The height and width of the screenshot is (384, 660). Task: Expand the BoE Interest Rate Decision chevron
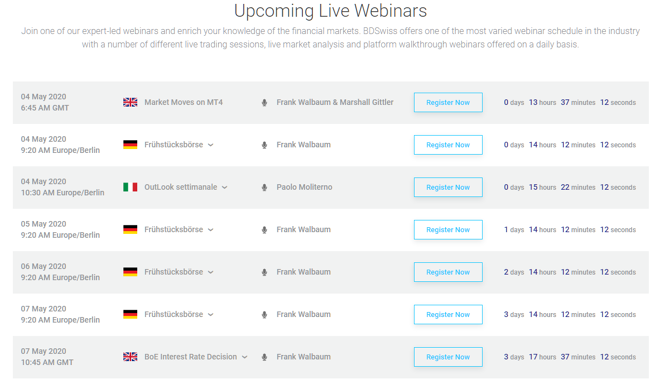click(245, 357)
